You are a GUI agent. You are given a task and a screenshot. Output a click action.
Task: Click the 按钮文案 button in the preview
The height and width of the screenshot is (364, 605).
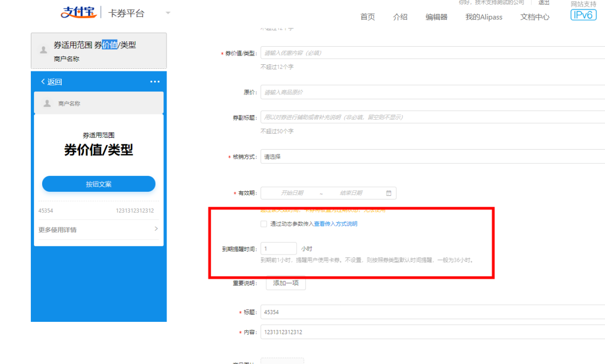tap(99, 184)
